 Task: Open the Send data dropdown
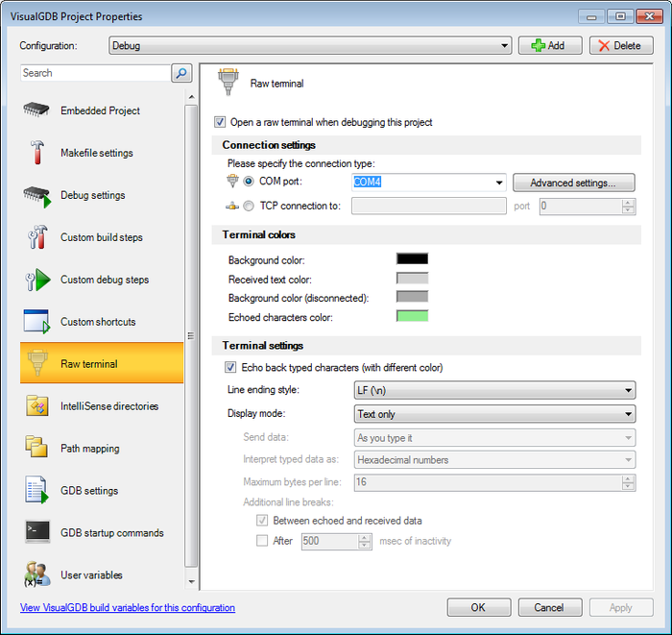coord(495,438)
